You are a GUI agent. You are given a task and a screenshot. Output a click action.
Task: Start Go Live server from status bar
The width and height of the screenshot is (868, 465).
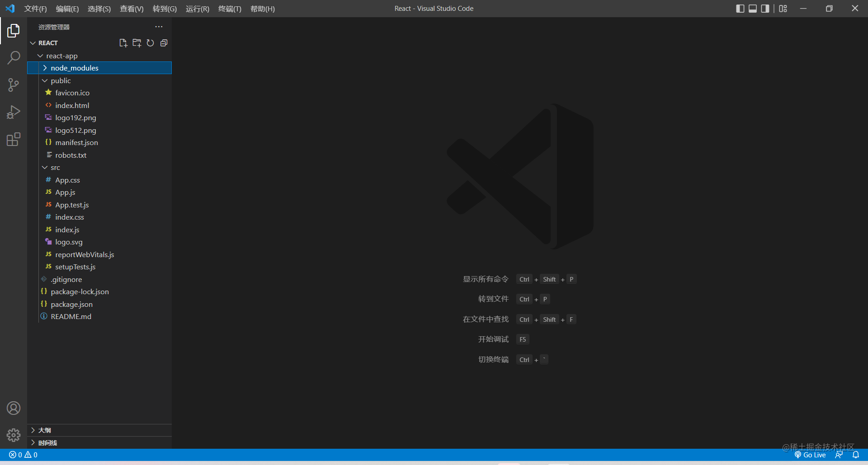click(810, 455)
